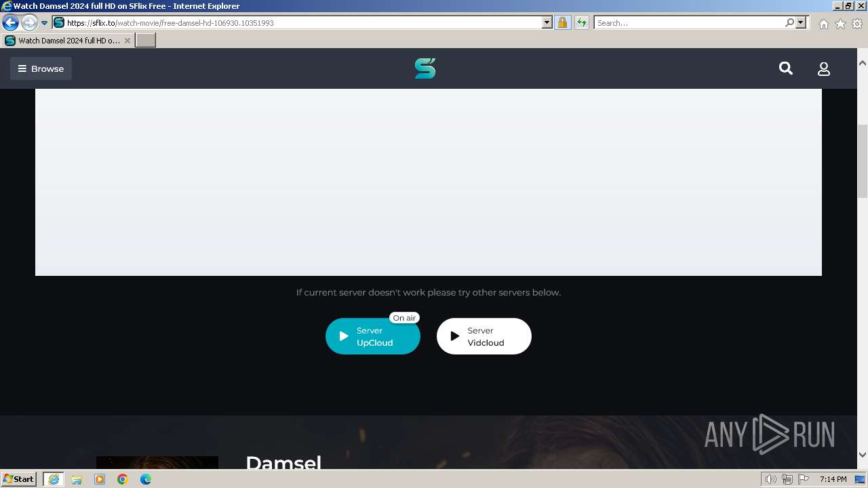Click the page scrollbar down arrow
This screenshot has height=488, width=868.
click(863, 455)
